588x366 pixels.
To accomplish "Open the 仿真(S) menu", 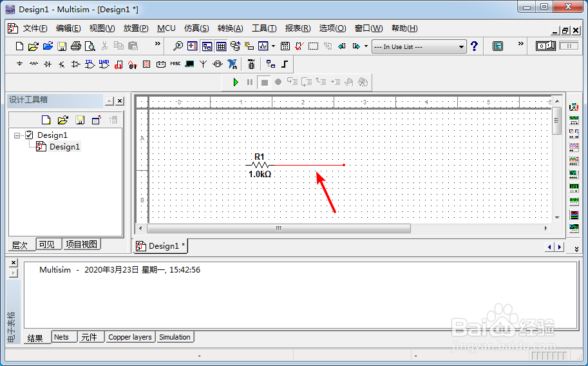I will (x=196, y=28).
